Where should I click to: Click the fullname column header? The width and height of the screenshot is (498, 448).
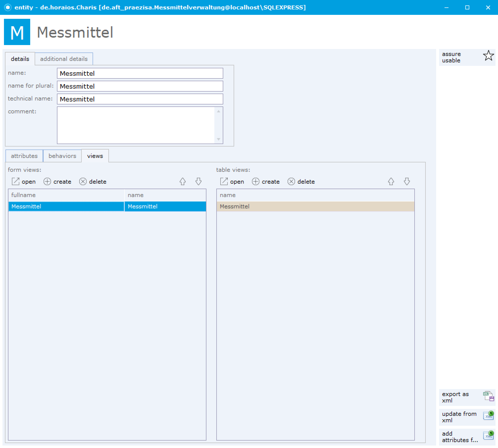pyautogui.click(x=66, y=195)
